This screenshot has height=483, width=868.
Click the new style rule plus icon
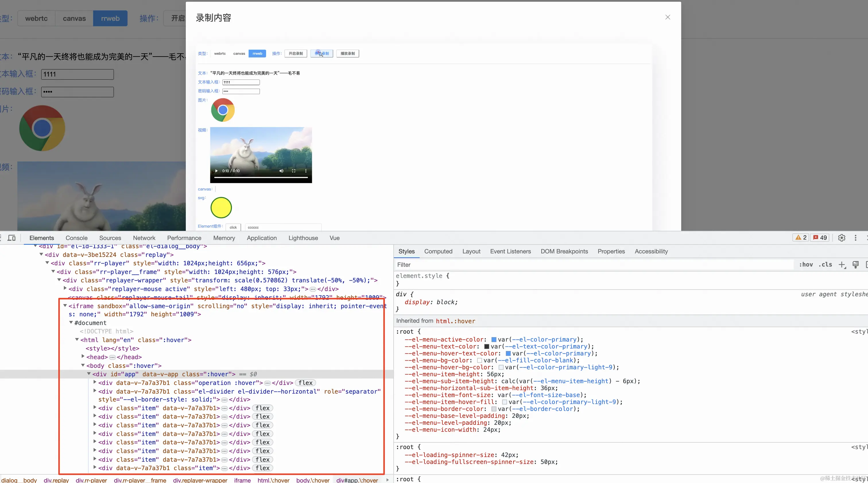[x=842, y=265]
